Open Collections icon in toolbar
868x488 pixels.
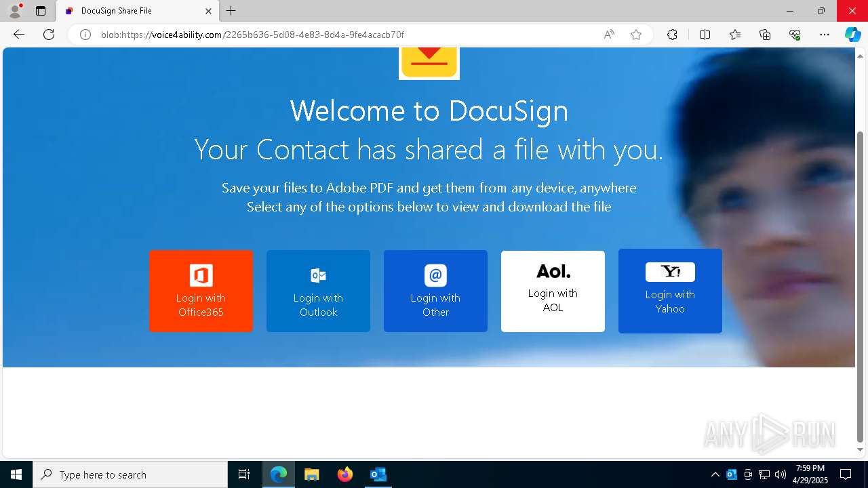point(765,35)
